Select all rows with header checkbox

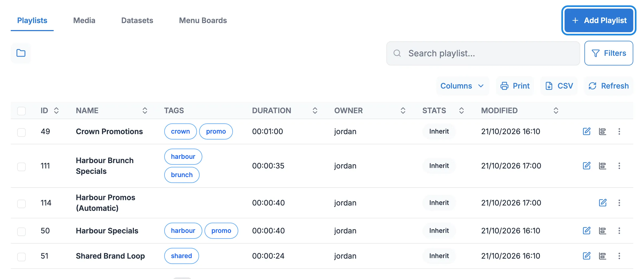[x=21, y=111]
